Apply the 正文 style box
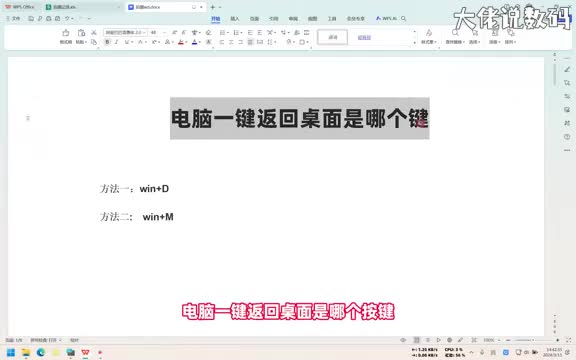The image size is (576, 360). coord(332,37)
